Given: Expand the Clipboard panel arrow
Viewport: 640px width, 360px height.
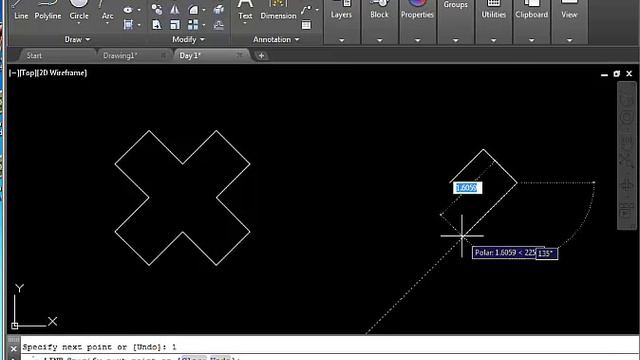Looking at the screenshot, I should (x=531, y=40).
